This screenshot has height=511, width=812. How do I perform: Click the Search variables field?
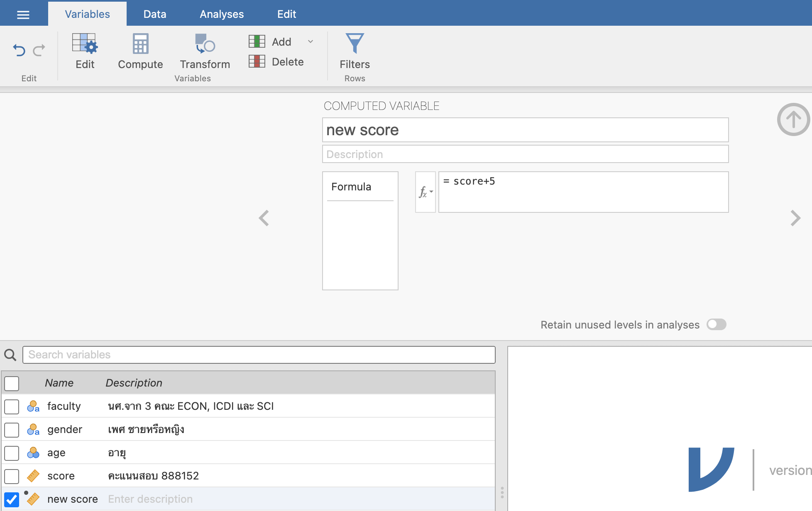pos(259,355)
